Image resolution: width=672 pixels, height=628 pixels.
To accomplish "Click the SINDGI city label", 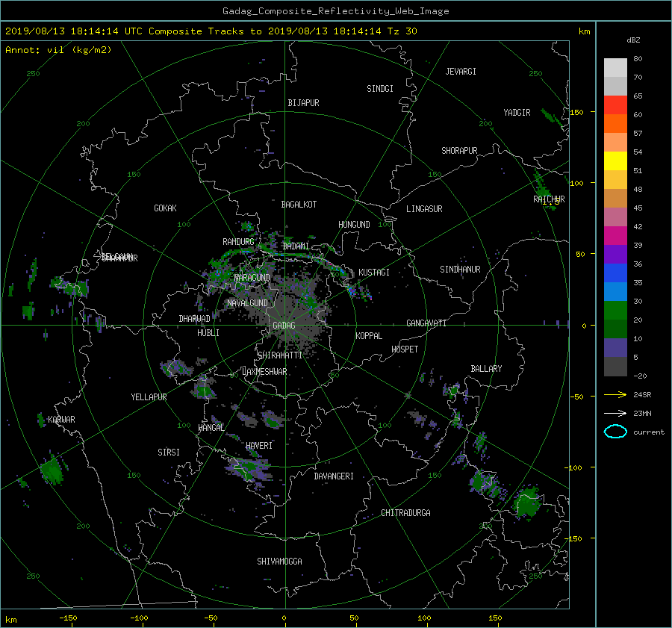I will [x=380, y=89].
